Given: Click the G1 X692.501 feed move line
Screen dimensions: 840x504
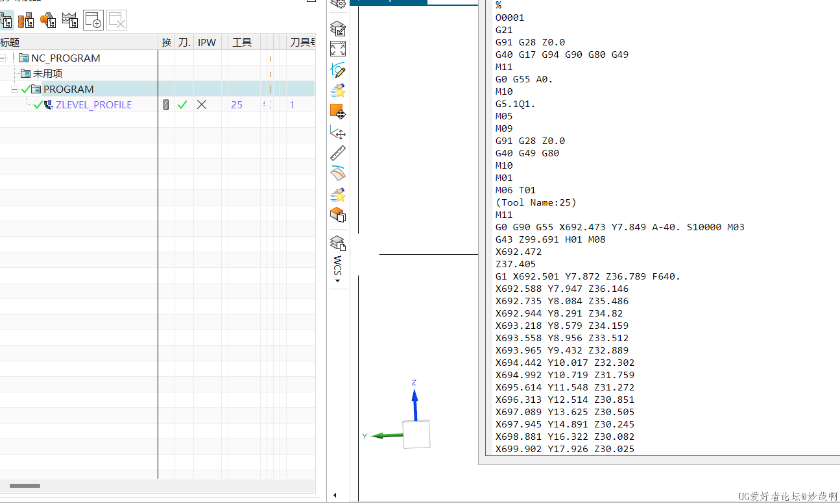Looking at the screenshot, I should (x=588, y=276).
